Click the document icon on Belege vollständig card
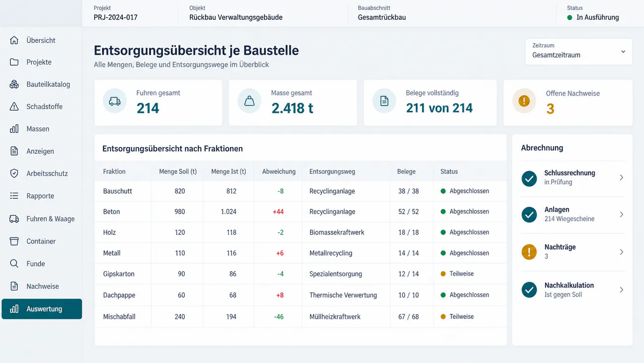 click(384, 101)
